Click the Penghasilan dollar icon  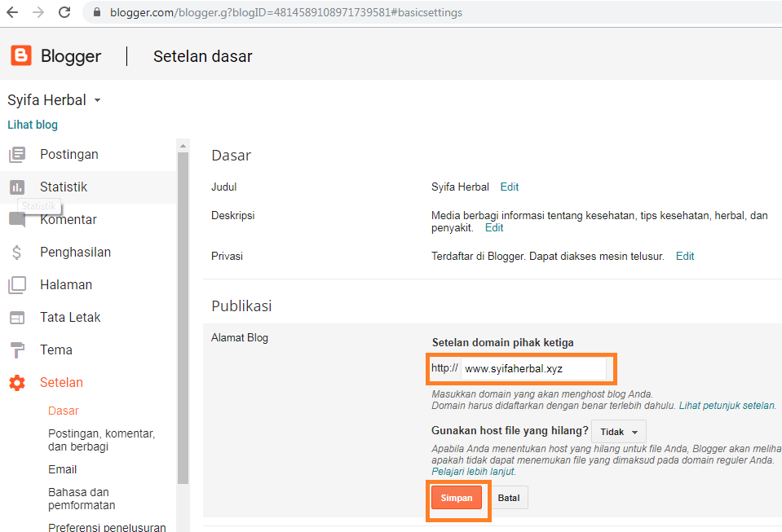(17, 253)
